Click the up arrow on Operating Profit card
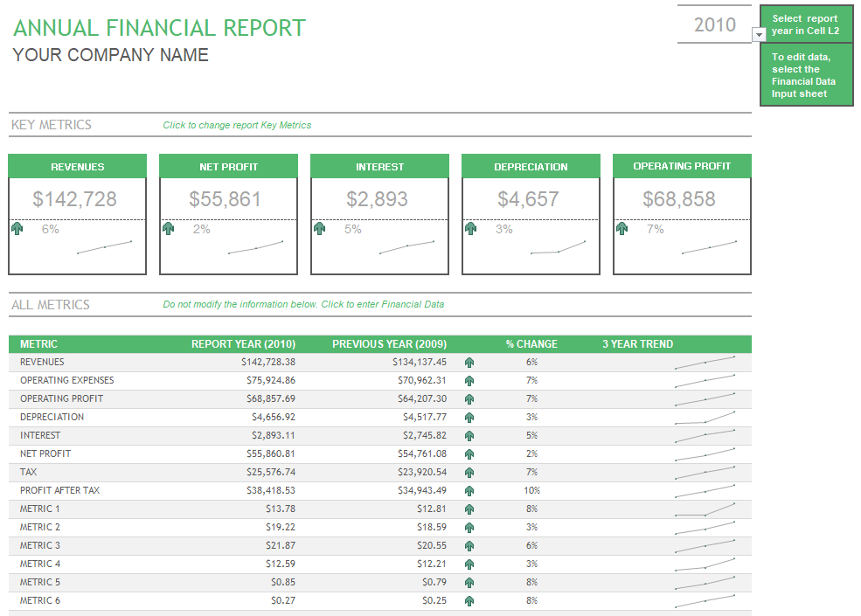Viewport: 861px width, 616px height. (621, 228)
